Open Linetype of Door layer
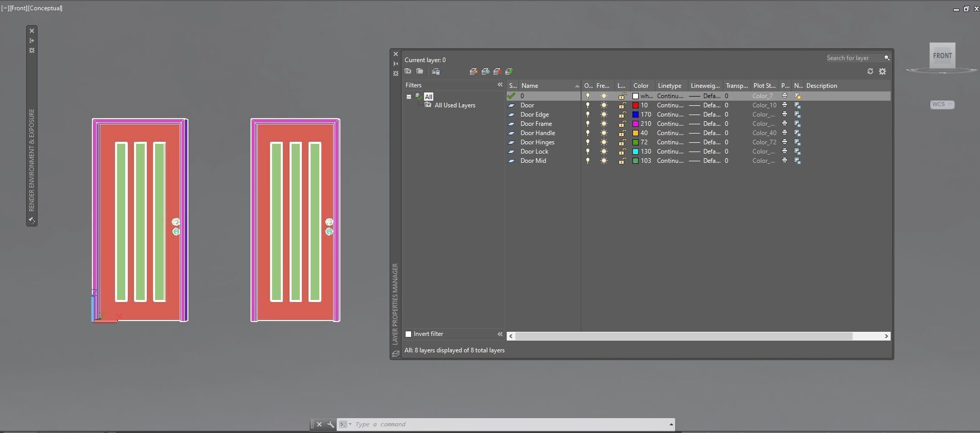 pyautogui.click(x=670, y=105)
